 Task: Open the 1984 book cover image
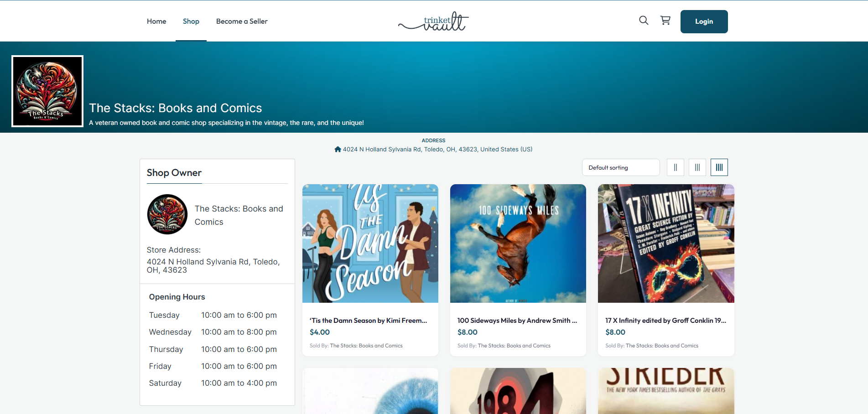518,391
